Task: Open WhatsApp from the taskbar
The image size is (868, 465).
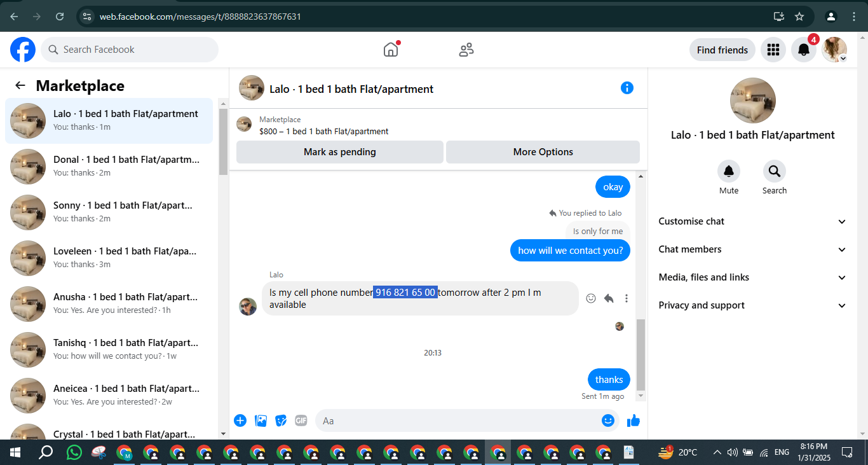Action: pos(74,452)
